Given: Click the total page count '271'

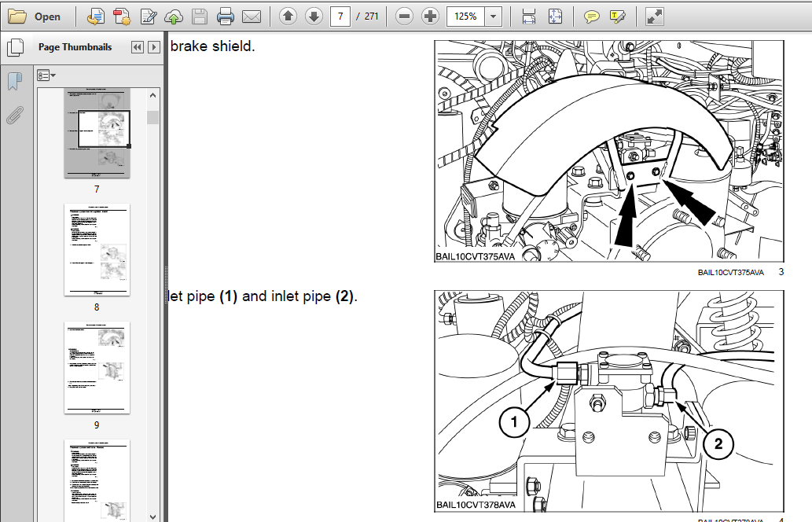Looking at the screenshot, I should pyautogui.click(x=371, y=17).
